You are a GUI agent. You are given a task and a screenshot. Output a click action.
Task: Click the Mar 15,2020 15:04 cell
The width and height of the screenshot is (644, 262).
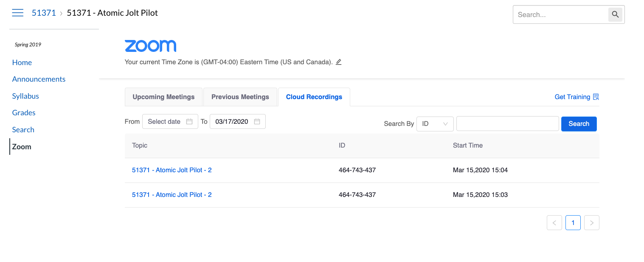[x=480, y=170]
